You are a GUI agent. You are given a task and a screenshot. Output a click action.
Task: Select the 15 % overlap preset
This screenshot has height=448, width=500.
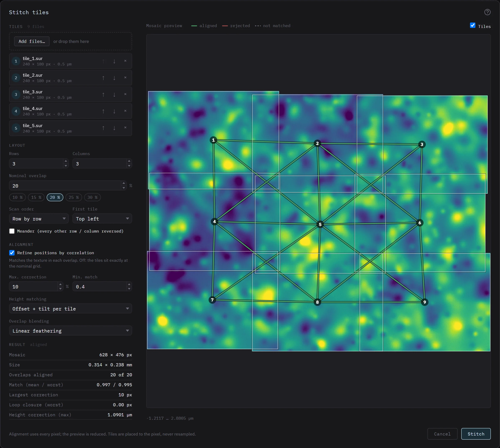point(36,197)
